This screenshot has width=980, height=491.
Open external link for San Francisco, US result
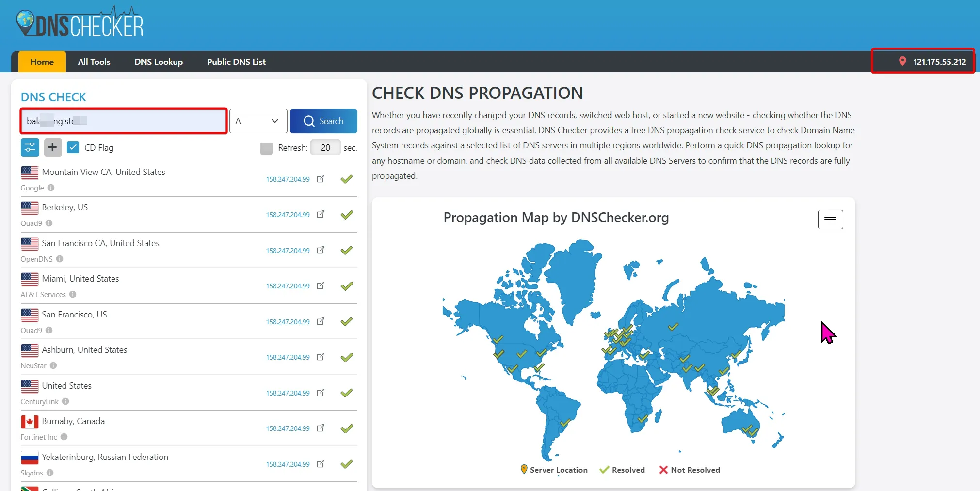[321, 321]
